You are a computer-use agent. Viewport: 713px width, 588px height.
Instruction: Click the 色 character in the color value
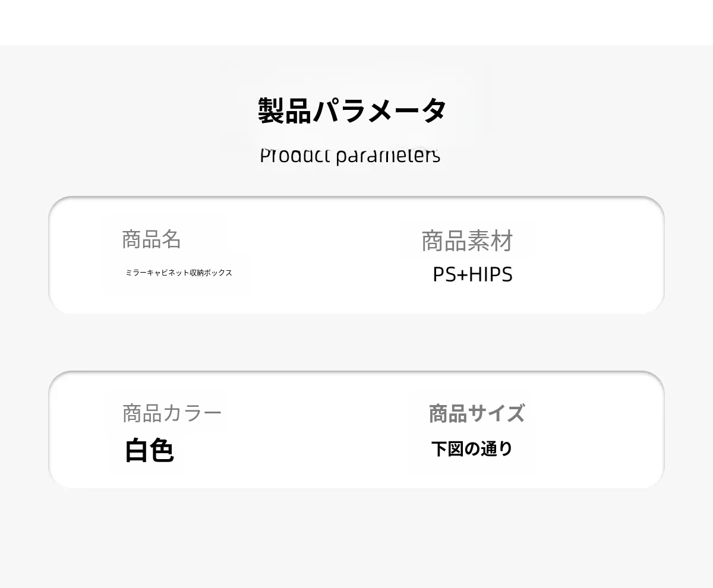click(162, 450)
